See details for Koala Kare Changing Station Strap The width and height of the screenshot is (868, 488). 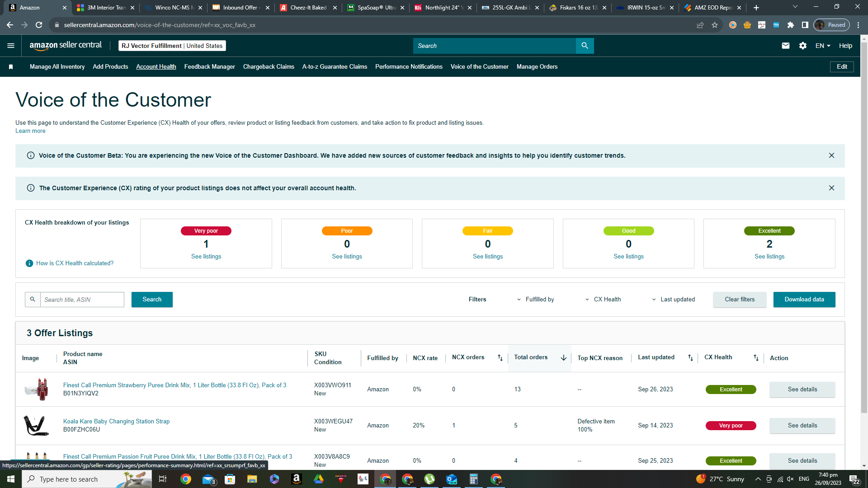[x=802, y=426]
